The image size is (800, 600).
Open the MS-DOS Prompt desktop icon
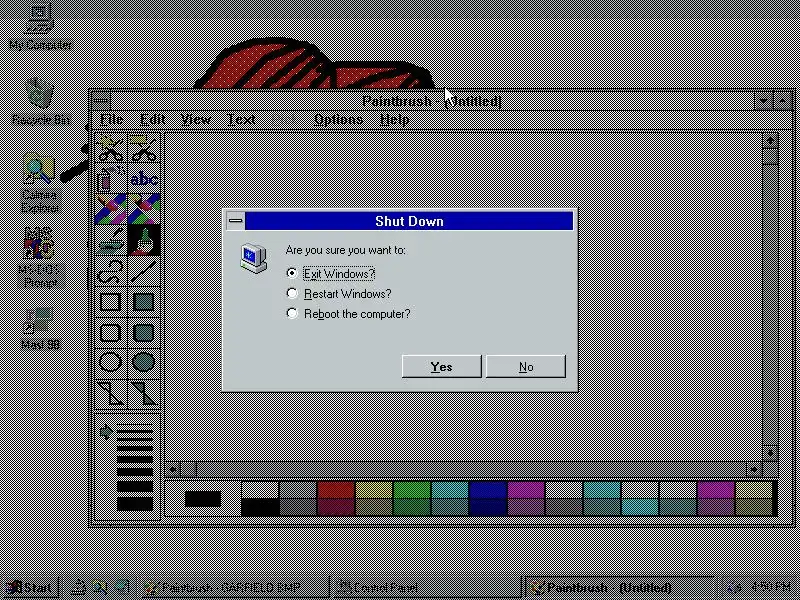tap(40, 257)
